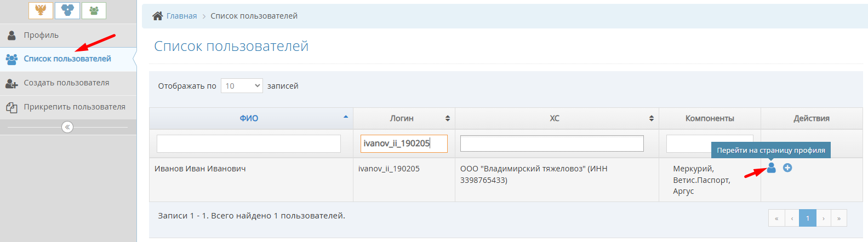The width and height of the screenshot is (868, 242).
Task: Click the Главная breadcrumb link
Action: [x=181, y=16]
